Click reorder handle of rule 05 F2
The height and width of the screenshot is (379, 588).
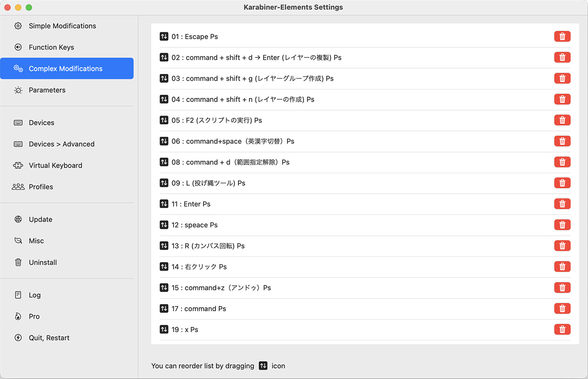click(x=164, y=120)
